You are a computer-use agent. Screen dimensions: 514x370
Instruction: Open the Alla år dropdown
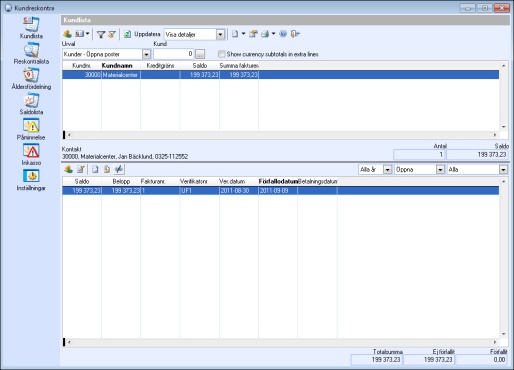387,170
